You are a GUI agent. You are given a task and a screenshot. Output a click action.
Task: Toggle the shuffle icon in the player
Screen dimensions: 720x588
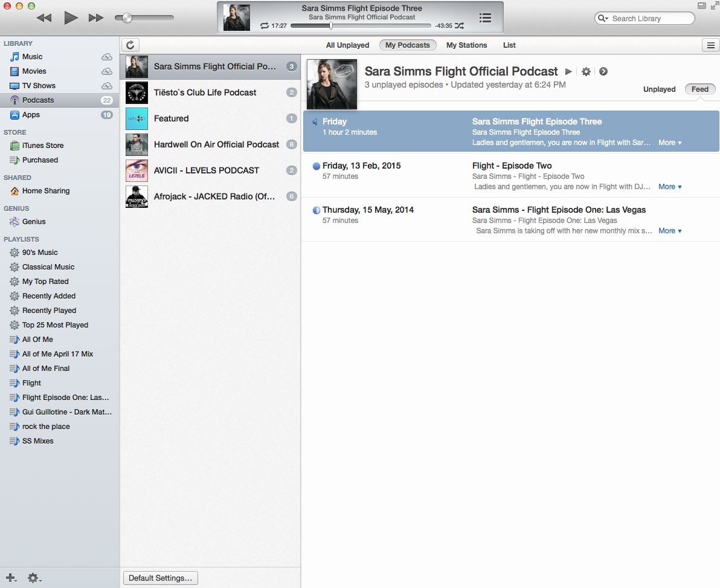(x=459, y=26)
